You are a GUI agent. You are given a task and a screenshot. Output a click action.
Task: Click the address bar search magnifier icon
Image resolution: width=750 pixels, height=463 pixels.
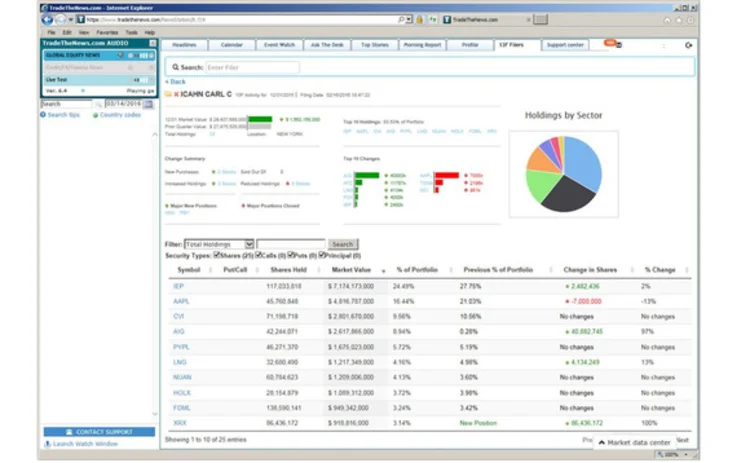tap(401, 20)
